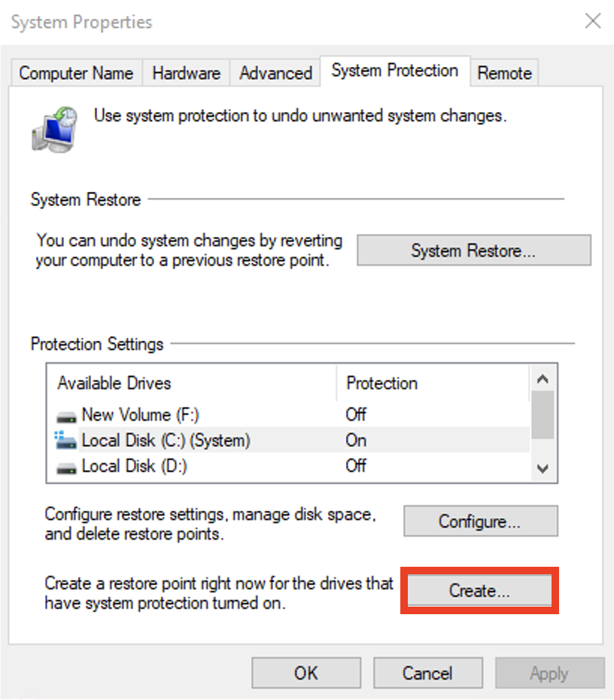614x700 pixels.
Task: Click the drive list scroll down arrow
Action: tap(543, 468)
